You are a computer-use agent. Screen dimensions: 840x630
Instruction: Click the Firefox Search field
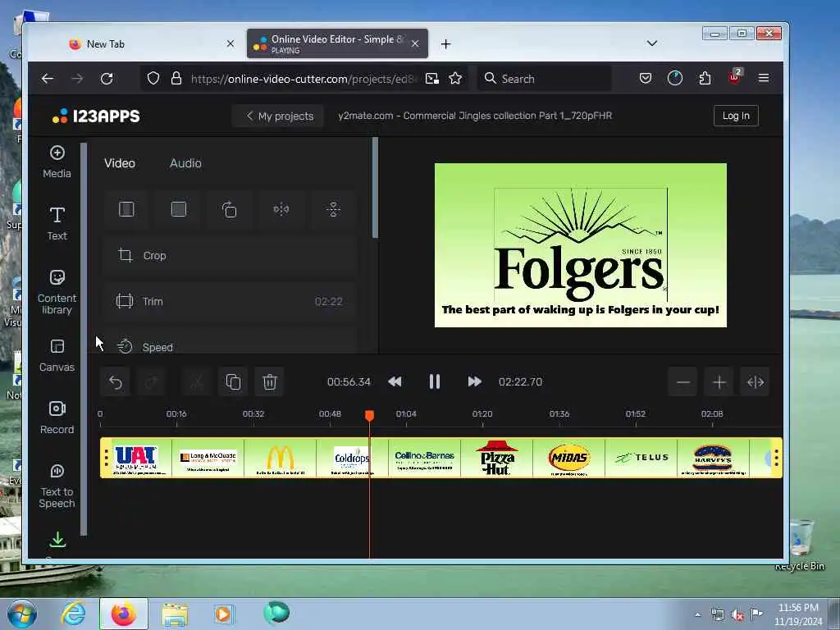point(544,79)
